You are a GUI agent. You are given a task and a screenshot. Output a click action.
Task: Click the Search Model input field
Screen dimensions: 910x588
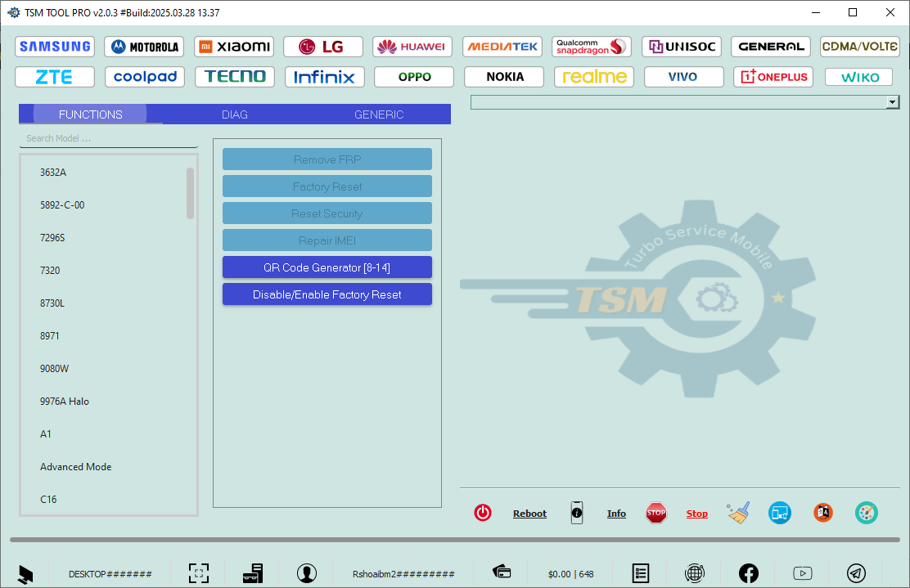click(x=108, y=138)
